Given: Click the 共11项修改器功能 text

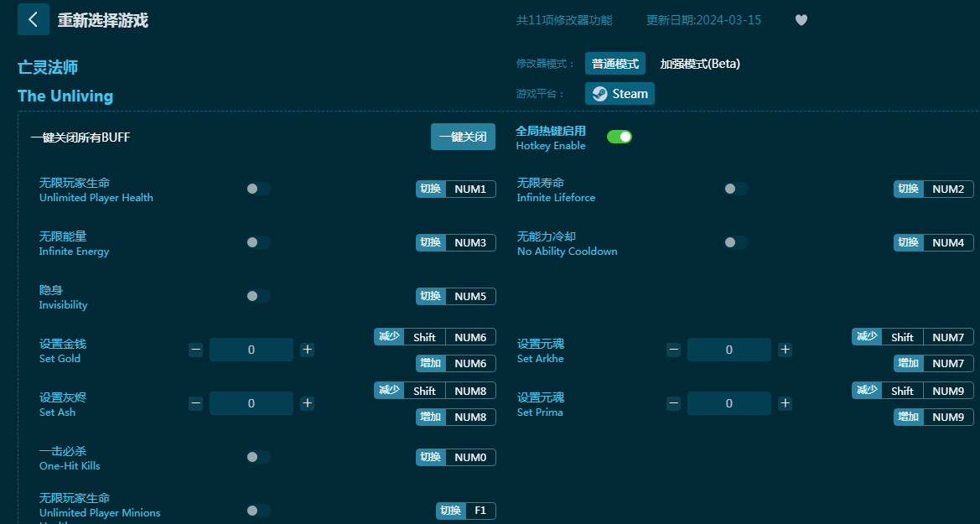Looking at the screenshot, I should (x=564, y=20).
